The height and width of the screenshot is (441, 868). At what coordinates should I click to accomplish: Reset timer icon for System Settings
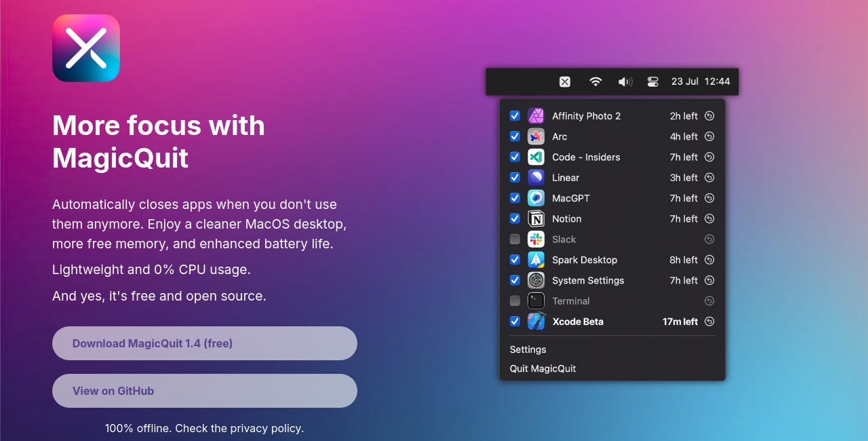[709, 280]
